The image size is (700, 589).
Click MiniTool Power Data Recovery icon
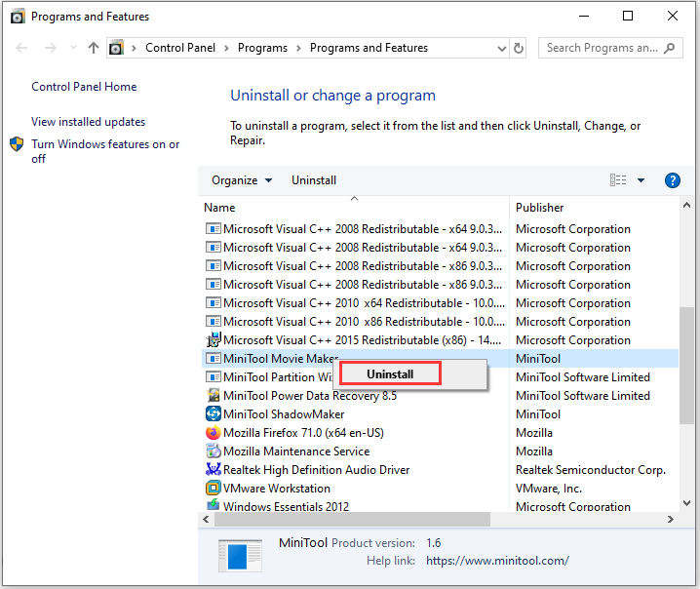pos(214,395)
